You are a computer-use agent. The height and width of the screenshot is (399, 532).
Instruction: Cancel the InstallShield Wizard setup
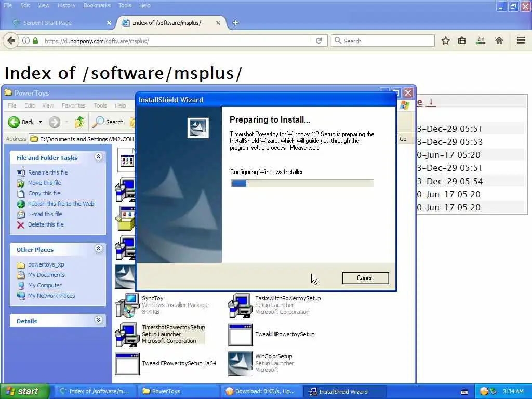[x=365, y=278]
